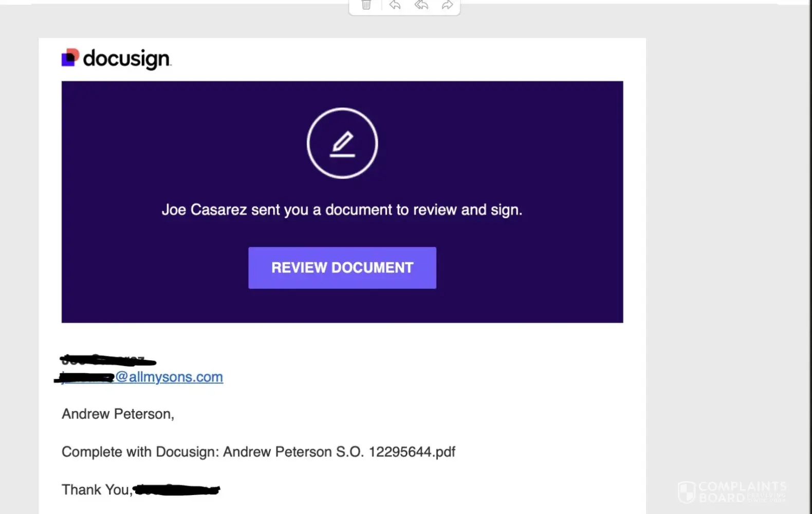Click the Docusign logo
Viewport: 812px width, 514px height.
coord(117,59)
